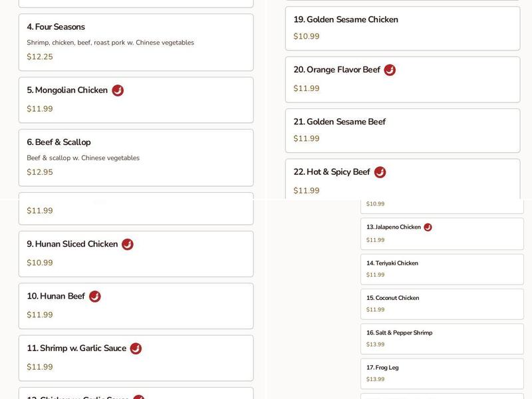Select the spicy pepper icon on Hunan Sliced Chicken

pyautogui.click(x=127, y=244)
